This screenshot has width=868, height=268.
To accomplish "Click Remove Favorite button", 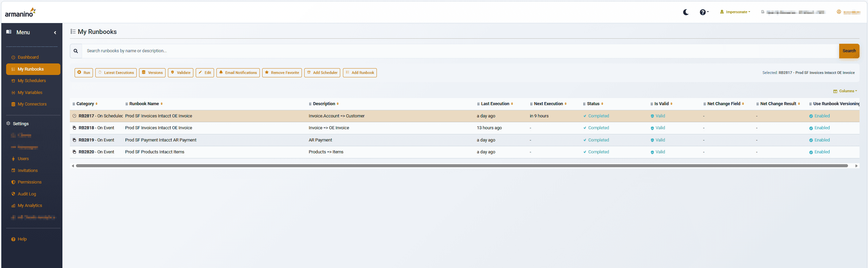I will pyautogui.click(x=282, y=73).
